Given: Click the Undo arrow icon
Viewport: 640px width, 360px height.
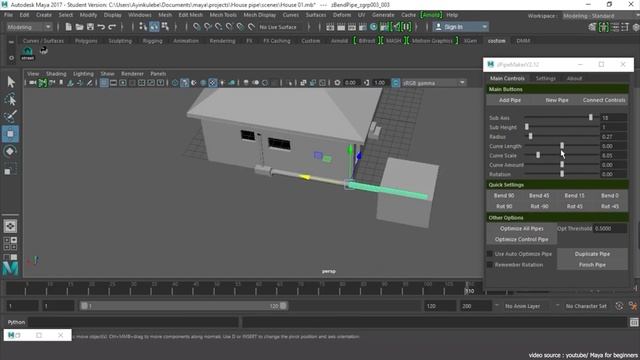Looking at the screenshot, I should tap(101, 27).
